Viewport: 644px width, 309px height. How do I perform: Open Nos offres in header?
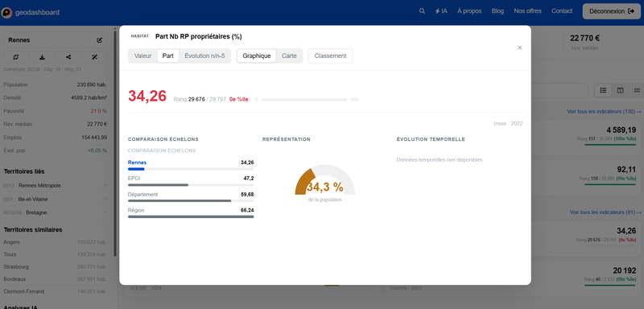[x=527, y=11]
